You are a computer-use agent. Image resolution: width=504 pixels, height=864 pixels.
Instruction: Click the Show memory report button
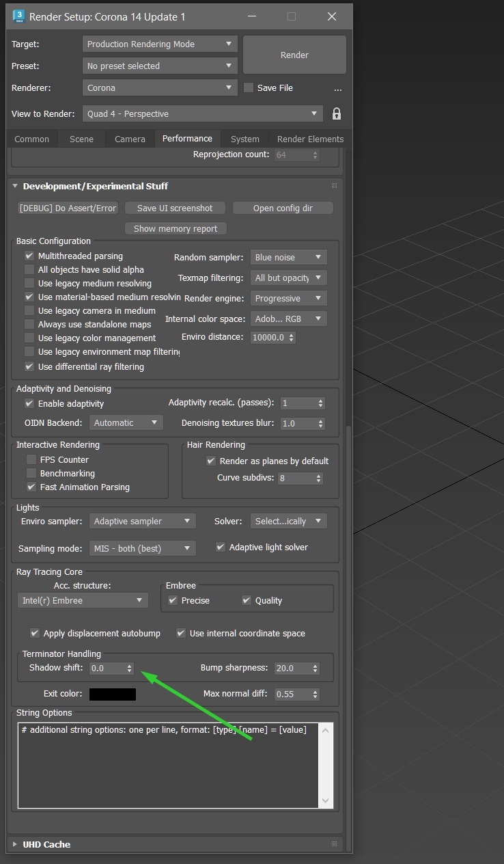coord(176,228)
